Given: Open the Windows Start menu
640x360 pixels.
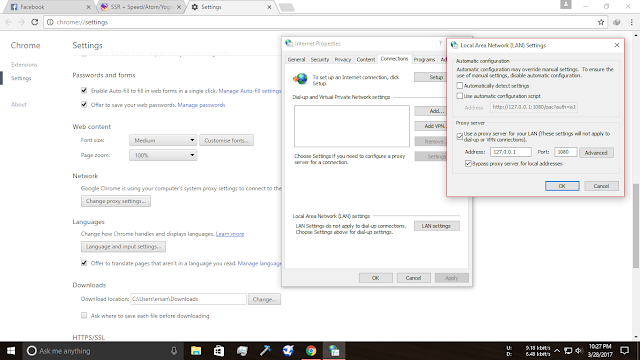Looking at the screenshot, I should (11, 351).
